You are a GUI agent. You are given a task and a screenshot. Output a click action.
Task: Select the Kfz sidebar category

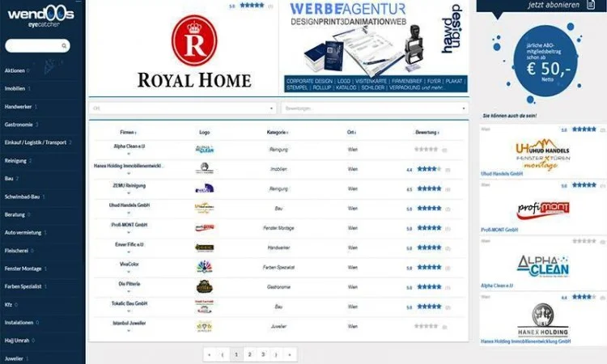[x=8, y=305]
